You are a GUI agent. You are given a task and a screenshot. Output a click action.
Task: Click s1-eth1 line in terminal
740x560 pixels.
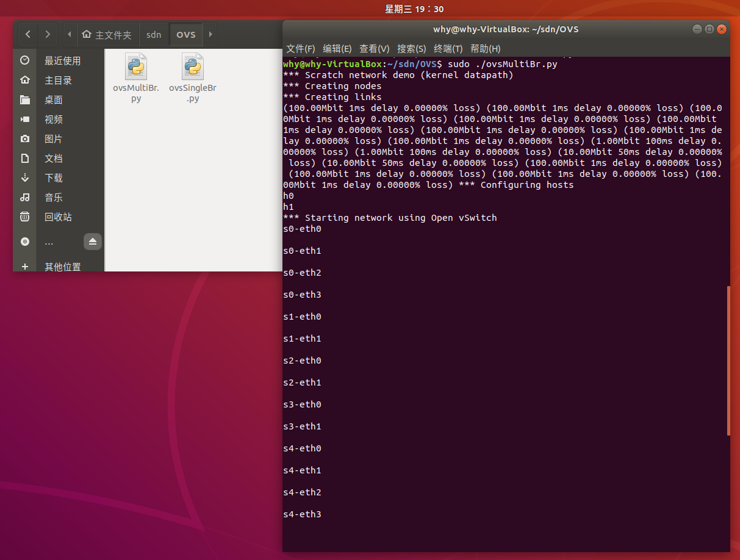tap(303, 339)
